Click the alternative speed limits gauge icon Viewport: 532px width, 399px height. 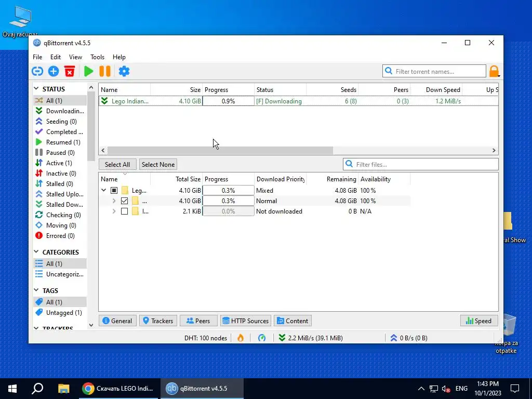click(x=262, y=338)
